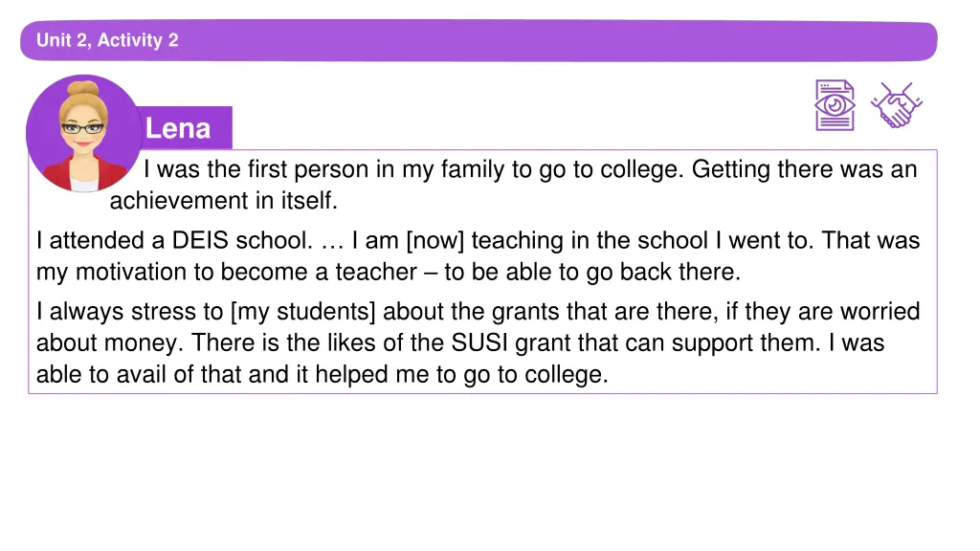The width and height of the screenshot is (980, 551).
Task: Click the line 'achievement in itself.'
Action: pyautogui.click(x=224, y=201)
